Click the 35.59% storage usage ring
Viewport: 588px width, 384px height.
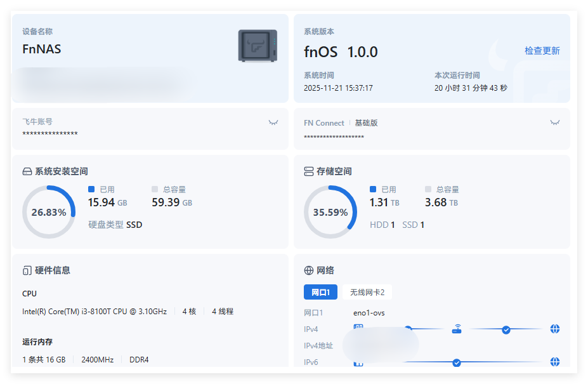click(330, 212)
